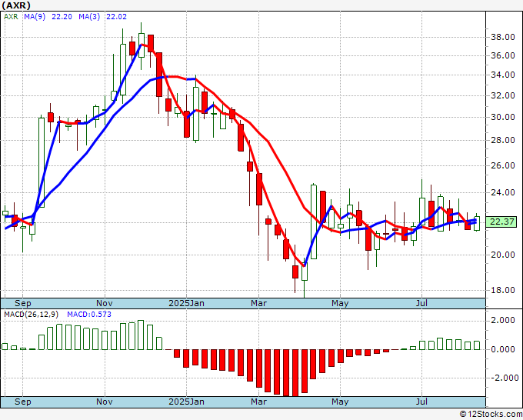Click the Sep label on price chart axis

tap(22, 303)
